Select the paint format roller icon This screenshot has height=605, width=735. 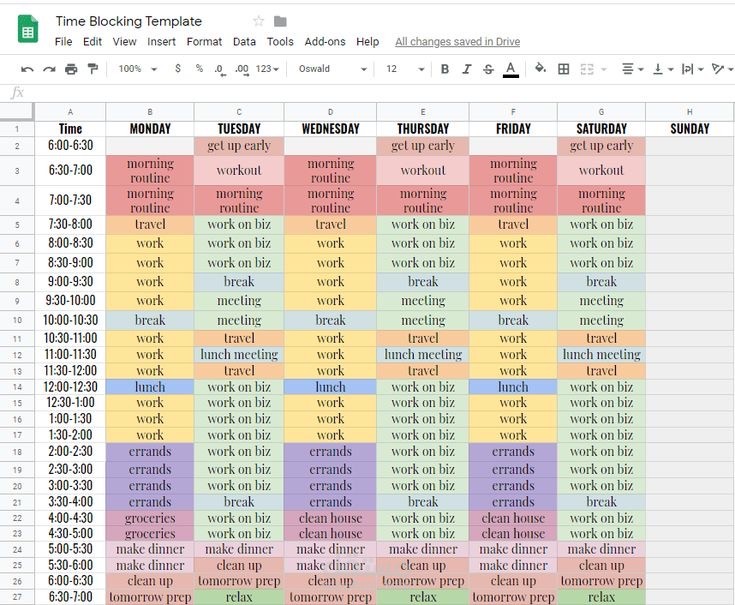click(x=93, y=69)
